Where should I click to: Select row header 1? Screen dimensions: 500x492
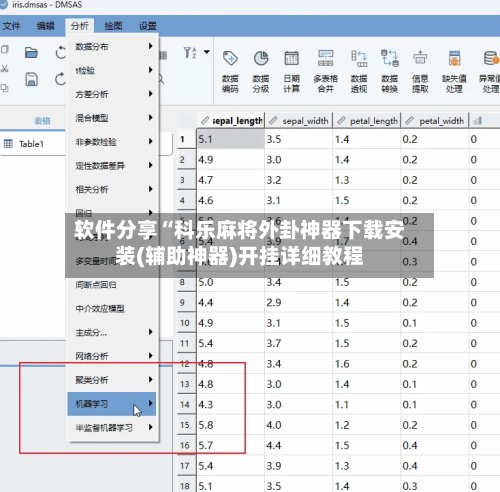186,139
